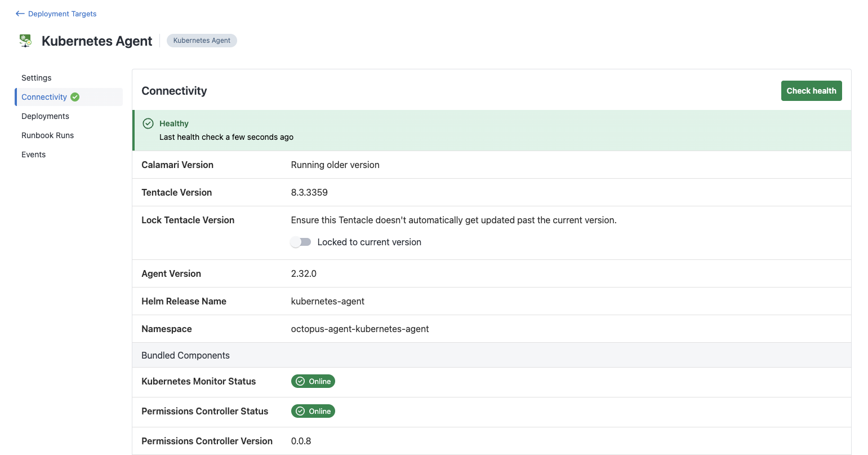The width and height of the screenshot is (868, 455).
Task: Click the kubernetes-agent Helm Release Name value
Action: click(327, 301)
